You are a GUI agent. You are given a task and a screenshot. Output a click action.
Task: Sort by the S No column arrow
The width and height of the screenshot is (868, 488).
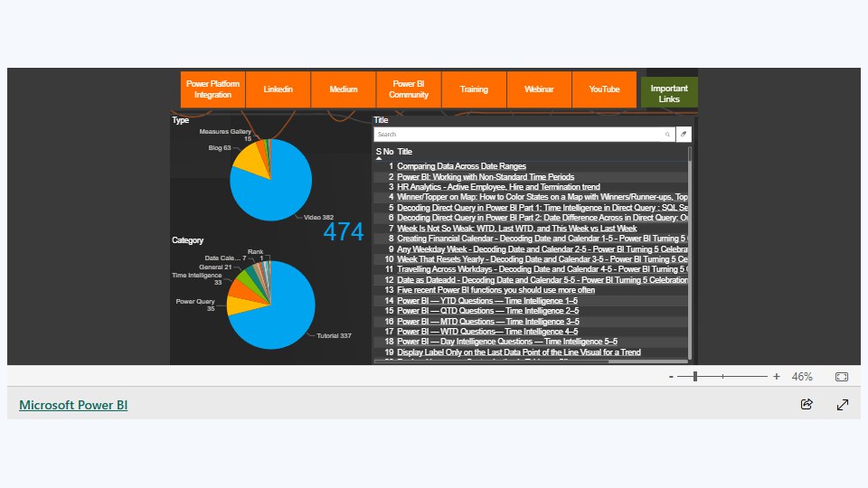point(379,159)
